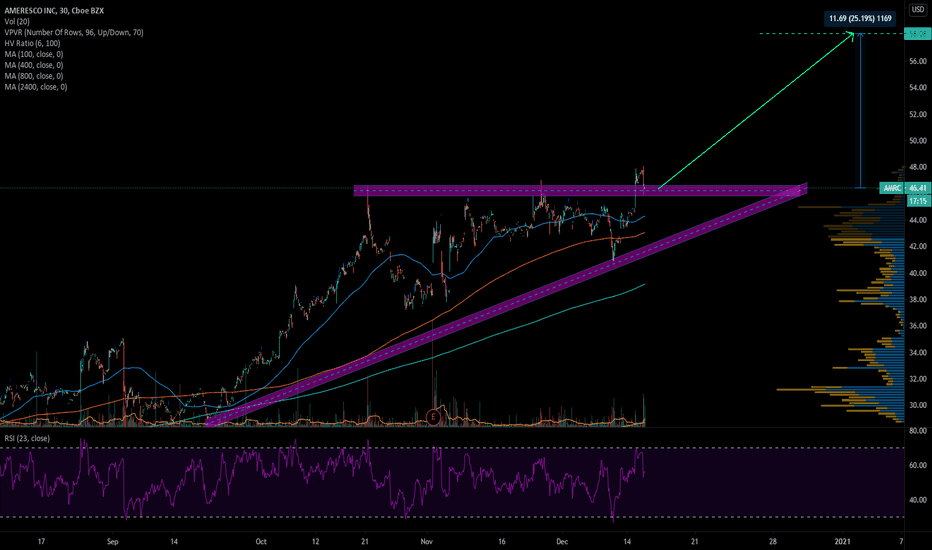Click the Sep date axis label
Image resolution: width=932 pixels, height=550 pixels.
113,542
